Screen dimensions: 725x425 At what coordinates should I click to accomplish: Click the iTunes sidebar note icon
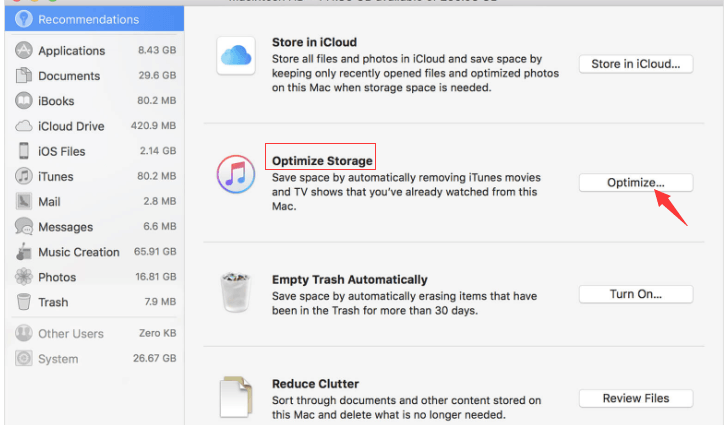point(24,176)
